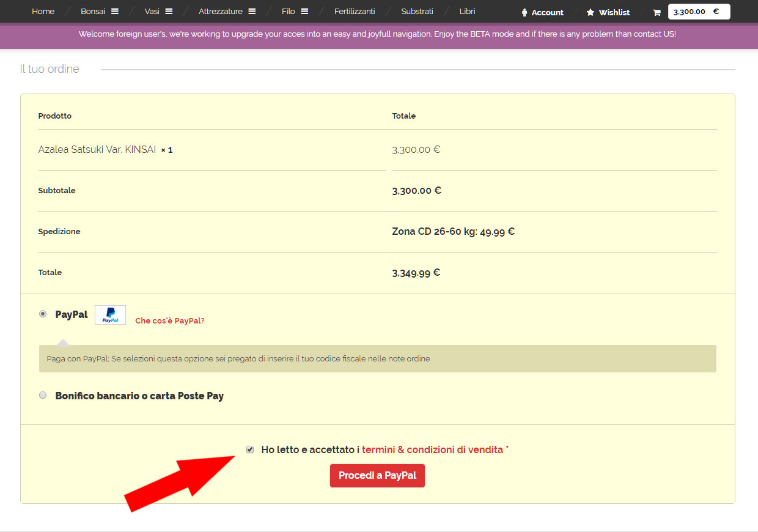758x532 pixels.
Task: Click the 'Subtotale' row label
Action: (57, 190)
